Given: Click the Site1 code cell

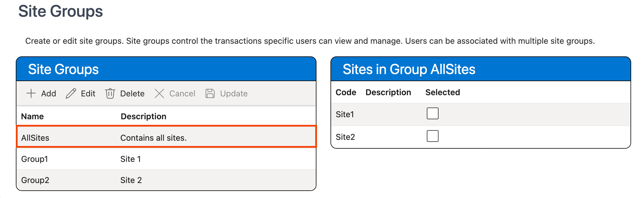Looking at the screenshot, I should click(x=345, y=114).
